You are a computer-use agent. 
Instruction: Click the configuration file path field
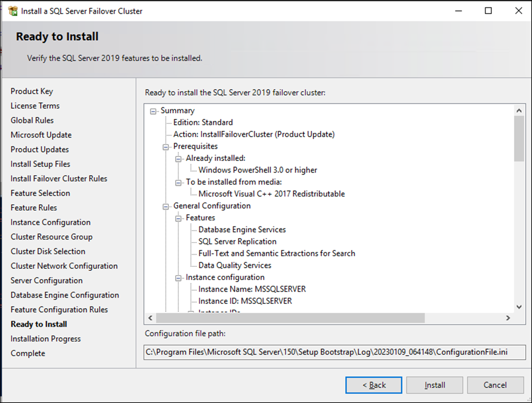(334, 352)
